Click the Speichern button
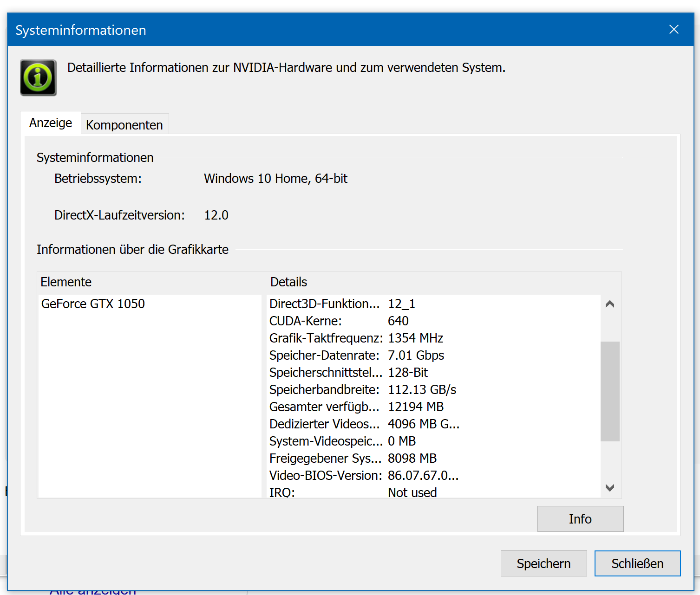Image resolution: width=700 pixels, height=595 pixels. pyautogui.click(x=543, y=563)
